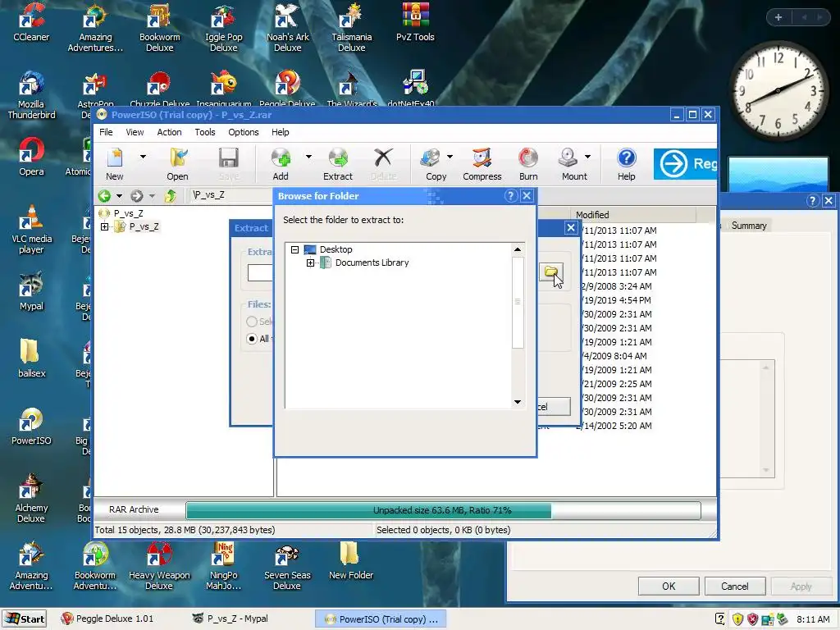Viewport: 840px width, 630px height.
Task: Select the Mypal desktop icon
Action: pos(31,291)
